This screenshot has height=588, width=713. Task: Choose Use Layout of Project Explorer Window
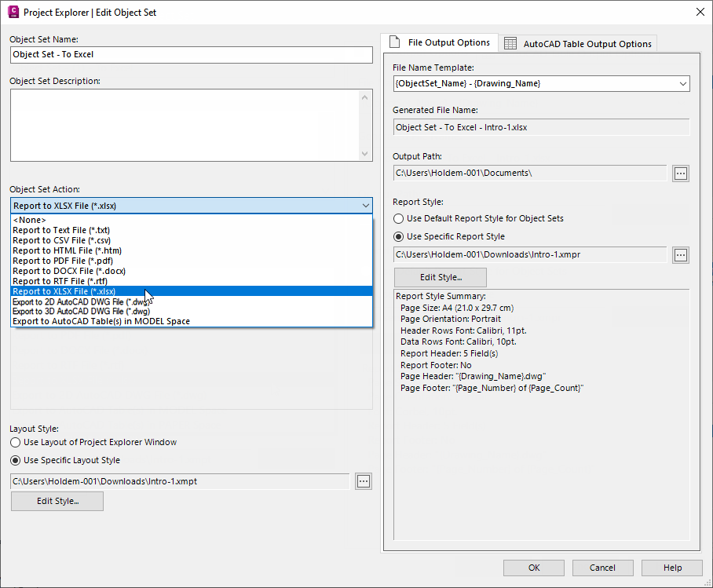(x=16, y=443)
